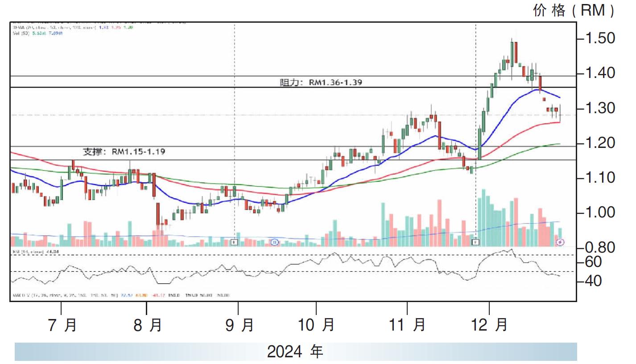This screenshot has height=364, width=636.
Task: Click the 8 月 month label
Action: 147,325
